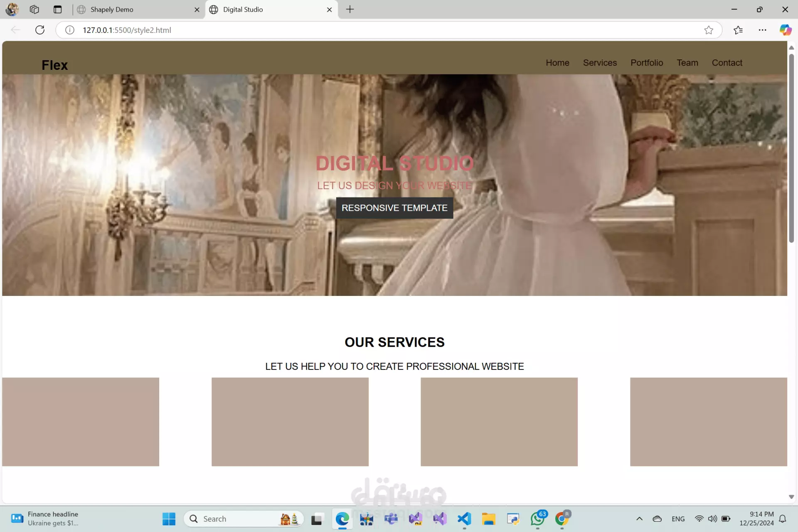Open notifications bell icon
Image resolution: width=798 pixels, height=532 pixels.
tap(783, 519)
